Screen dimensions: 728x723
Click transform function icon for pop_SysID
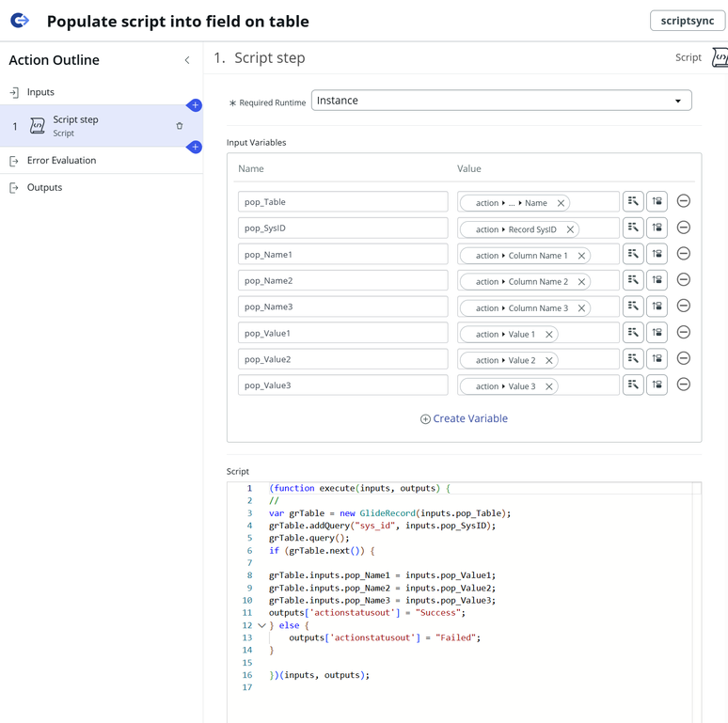(x=657, y=228)
